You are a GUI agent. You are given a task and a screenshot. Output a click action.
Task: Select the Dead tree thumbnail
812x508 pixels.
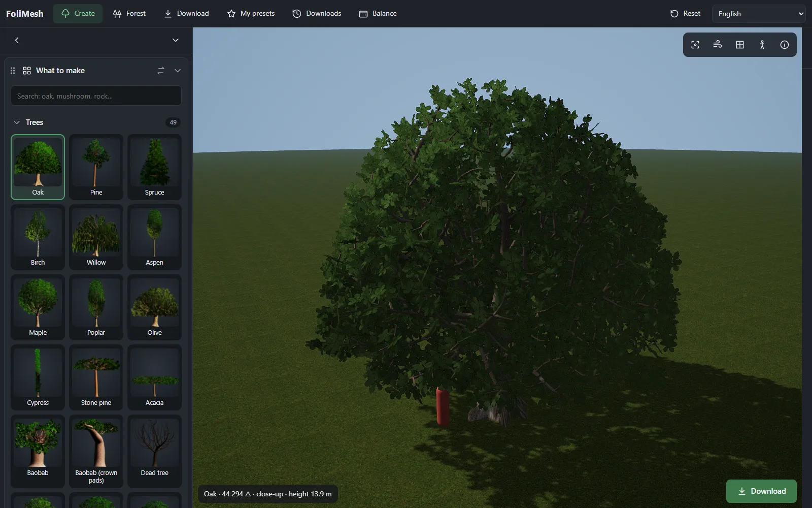point(155,451)
